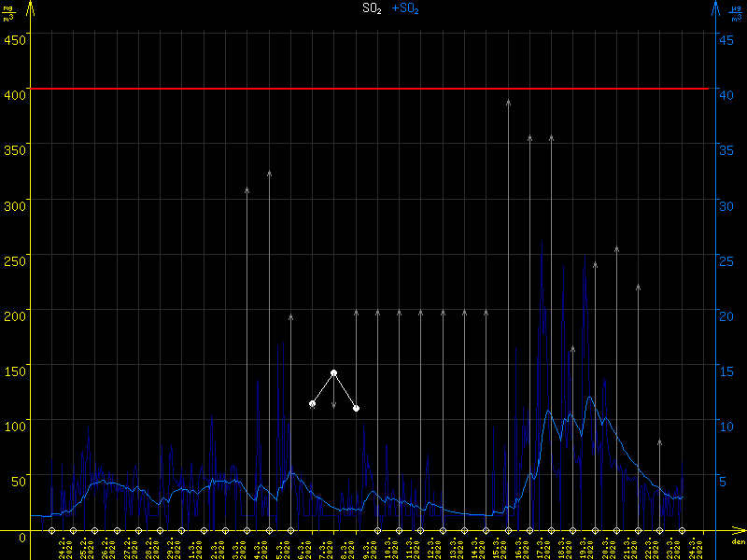Click the tallest gray arrow tip below the red line
Viewport: 747px width, 560px height.
[x=508, y=102]
